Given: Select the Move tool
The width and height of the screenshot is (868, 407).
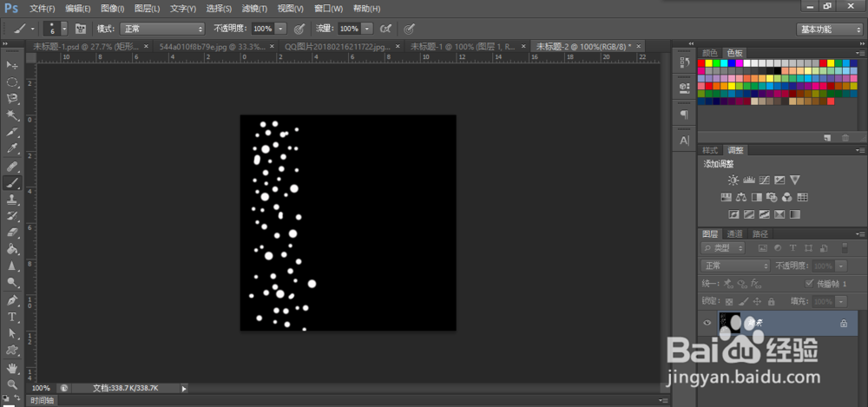Looking at the screenshot, I should 12,65.
